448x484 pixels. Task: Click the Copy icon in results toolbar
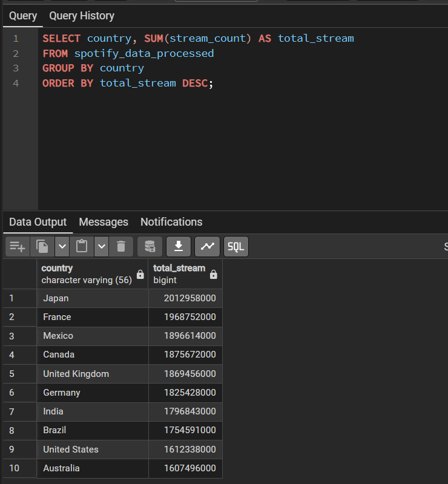42,246
